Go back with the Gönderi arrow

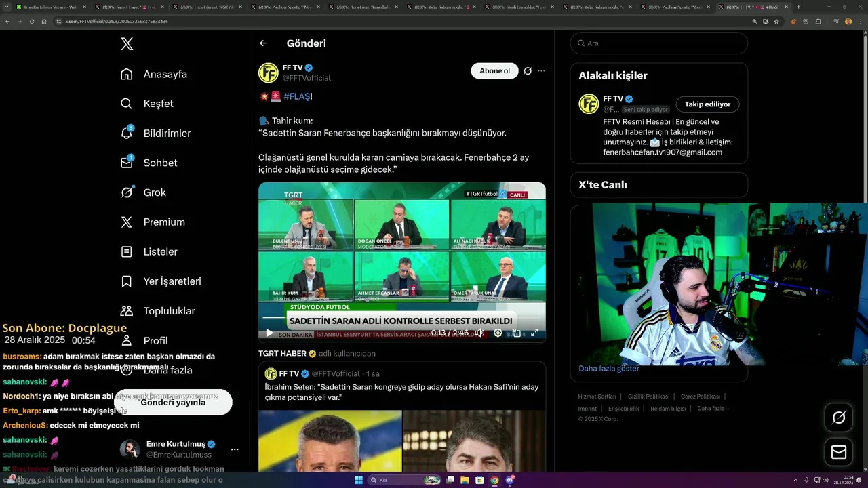click(x=263, y=43)
